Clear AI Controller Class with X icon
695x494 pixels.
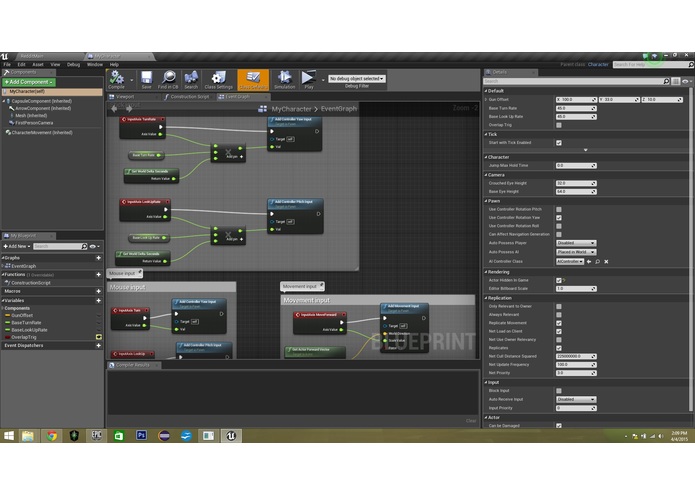coord(606,261)
